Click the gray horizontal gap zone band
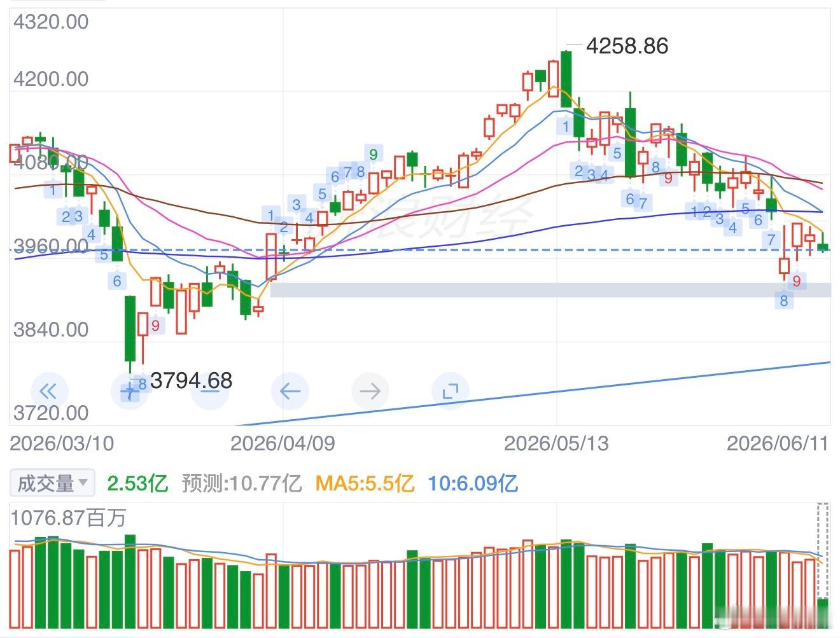The width and height of the screenshot is (840, 638). 550,290
